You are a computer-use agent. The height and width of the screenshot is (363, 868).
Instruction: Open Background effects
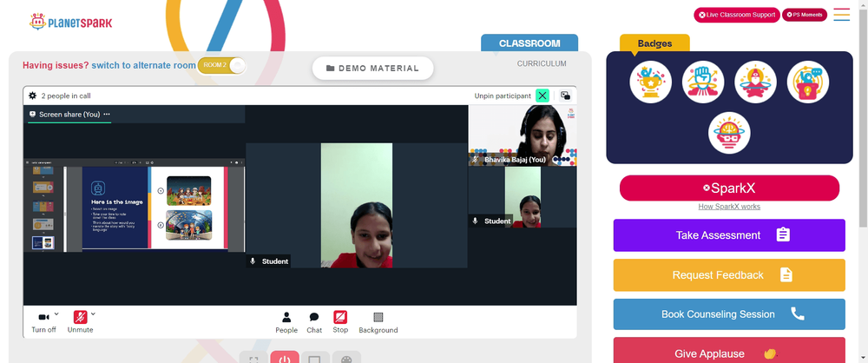pos(378,322)
